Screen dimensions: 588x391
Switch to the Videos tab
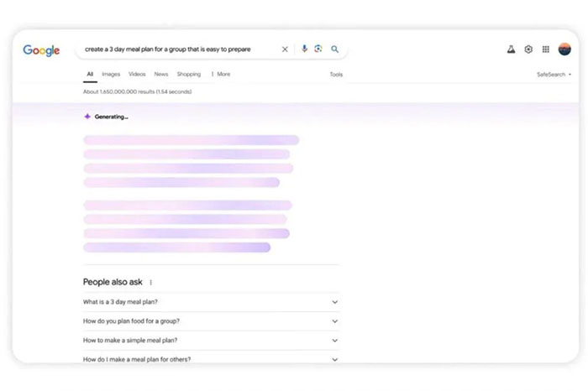[x=137, y=75]
